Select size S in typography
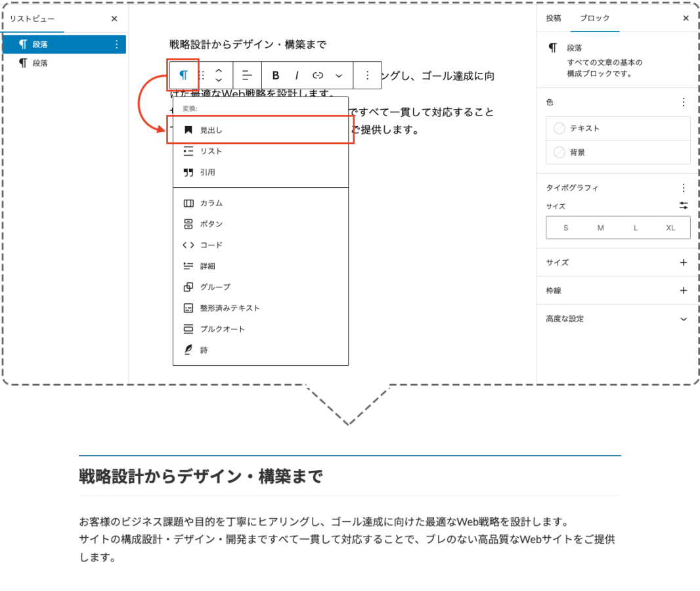The width and height of the screenshot is (700, 591). [565, 228]
